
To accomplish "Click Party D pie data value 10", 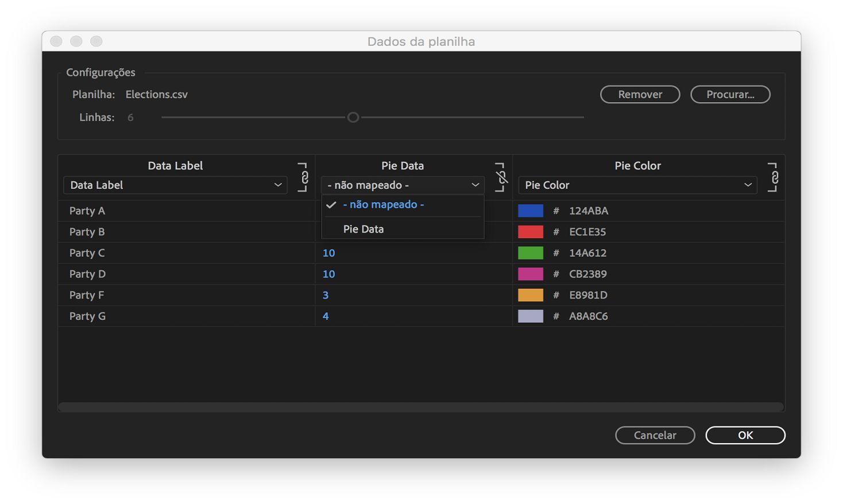I will click(x=328, y=274).
